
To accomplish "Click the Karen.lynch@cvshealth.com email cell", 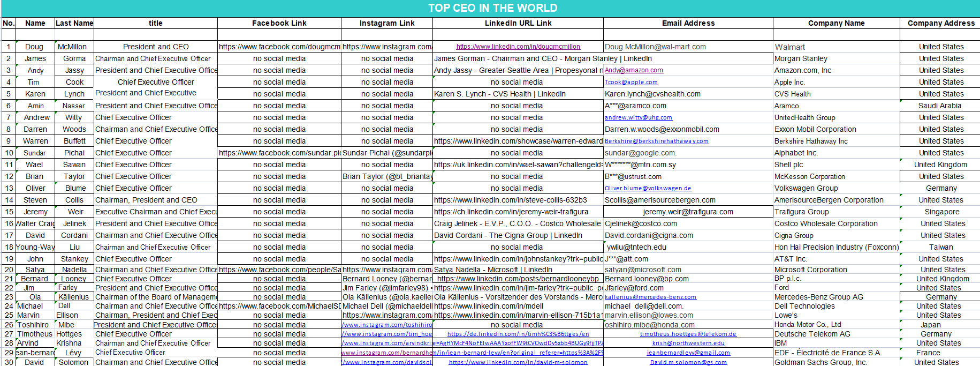I will click(x=688, y=94).
